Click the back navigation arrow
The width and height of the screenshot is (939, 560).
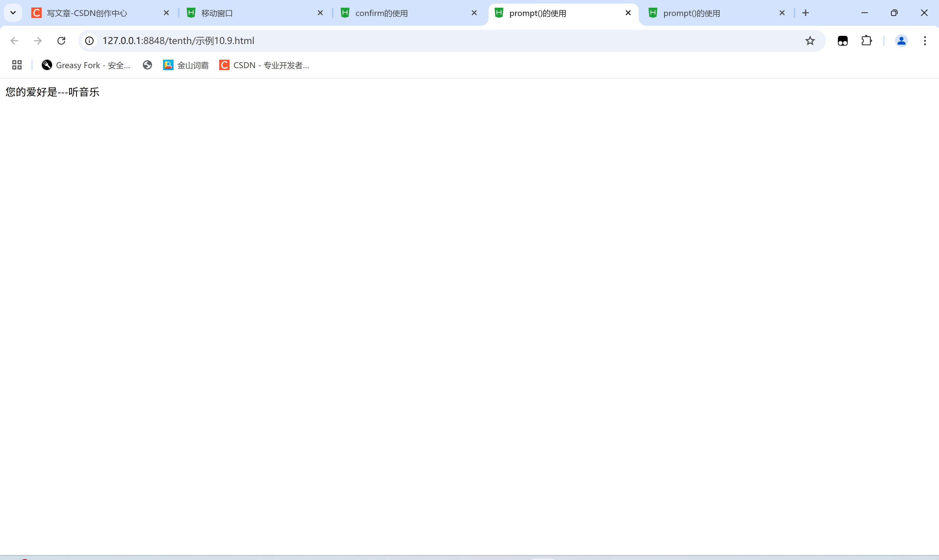coord(14,41)
